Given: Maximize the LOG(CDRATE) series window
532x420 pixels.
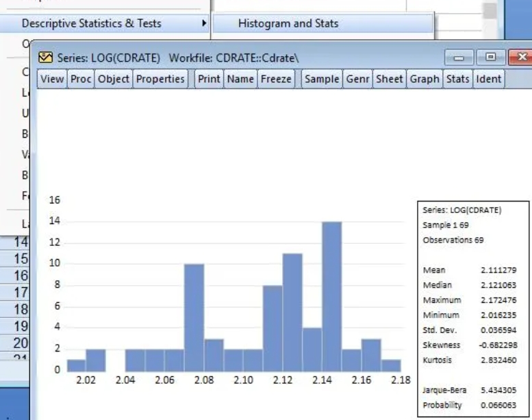Looking at the screenshot, I should [490, 57].
